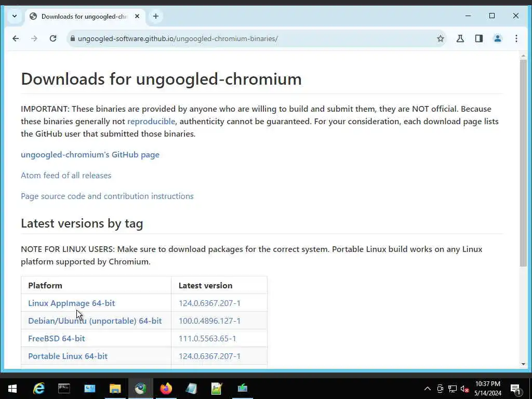Open Page source code and contribution instructions
Viewport: 532px width, 399px height.
107,196
